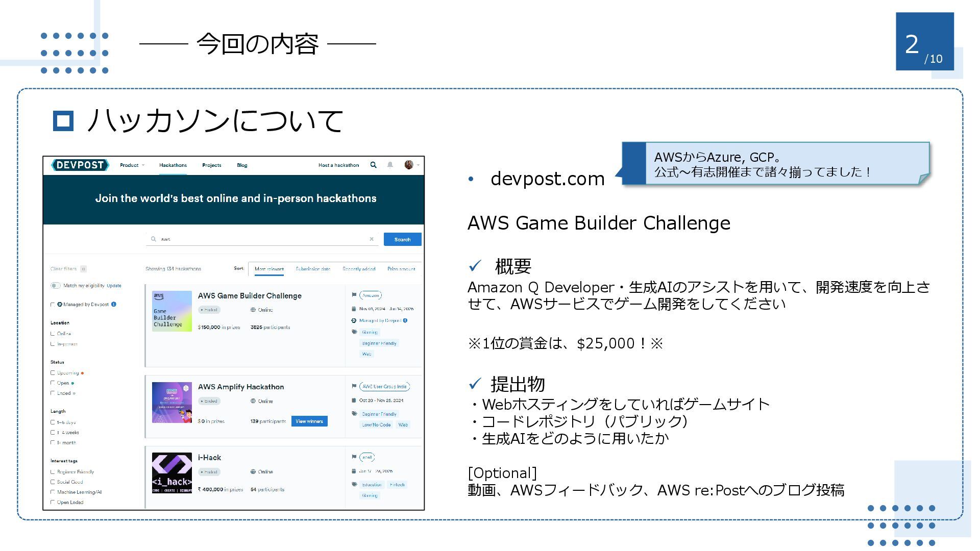The width and height of the screenshot is (980, 551).
Task: Click the 'AWS User Group India' organizer tag
Action: pos(384,387)
